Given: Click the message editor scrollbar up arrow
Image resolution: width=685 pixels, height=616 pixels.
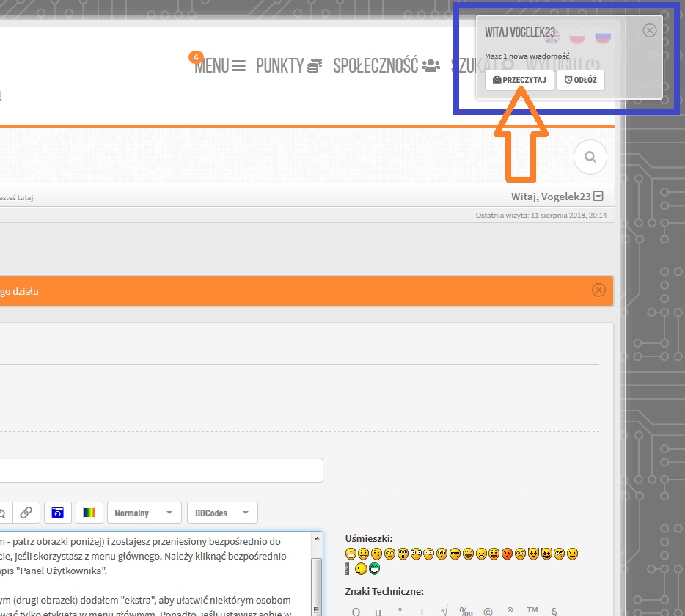Looking at the screenshot, I should coord(317,539).
